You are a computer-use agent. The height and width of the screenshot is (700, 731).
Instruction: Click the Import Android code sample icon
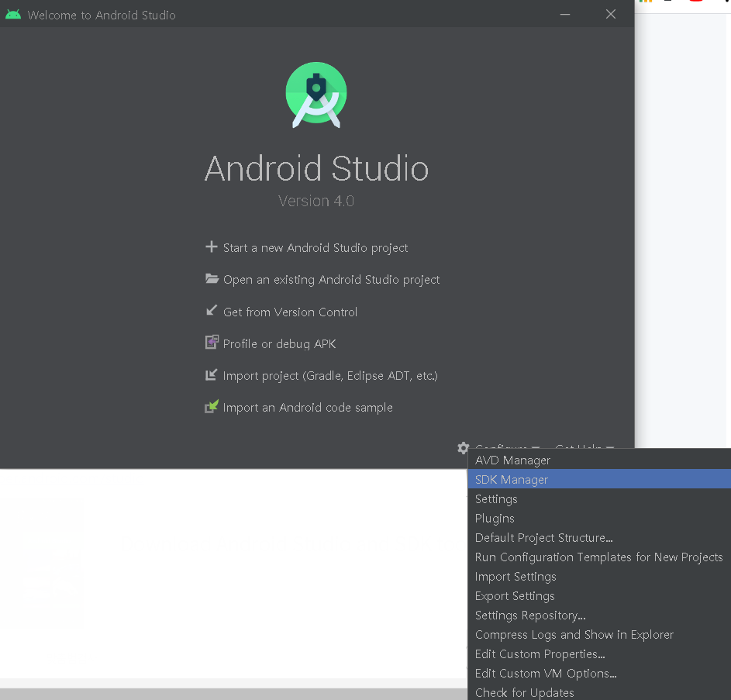click(212, 406)
